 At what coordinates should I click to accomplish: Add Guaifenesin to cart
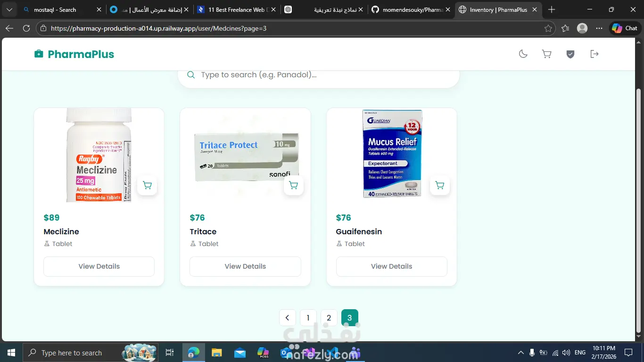coord(440,185)
